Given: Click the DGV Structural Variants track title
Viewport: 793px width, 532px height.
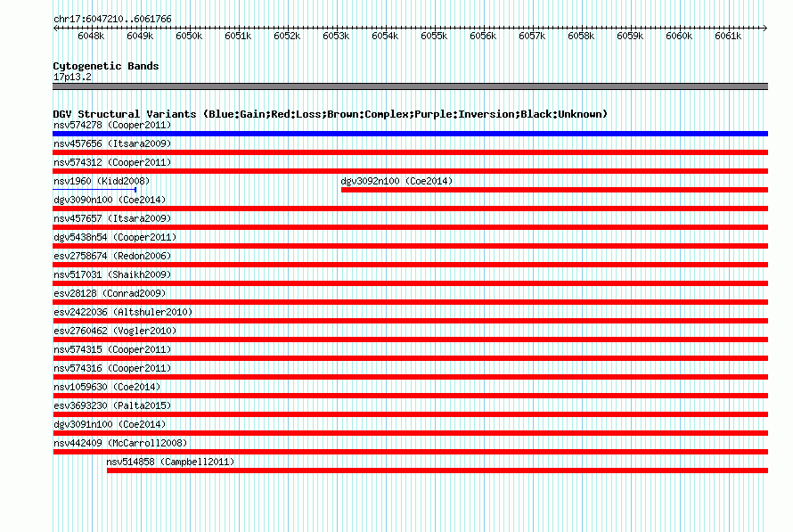Looking at the screenshot, I should (330, 114).
